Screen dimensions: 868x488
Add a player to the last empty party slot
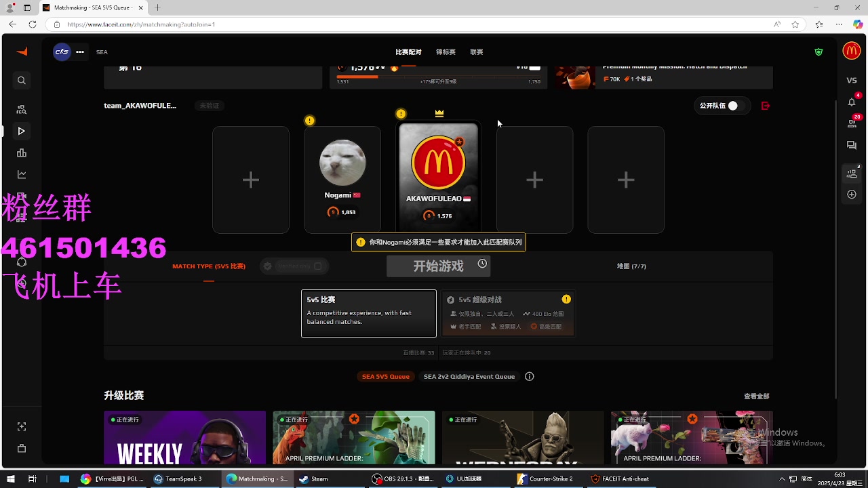click(x=626, y=180)
